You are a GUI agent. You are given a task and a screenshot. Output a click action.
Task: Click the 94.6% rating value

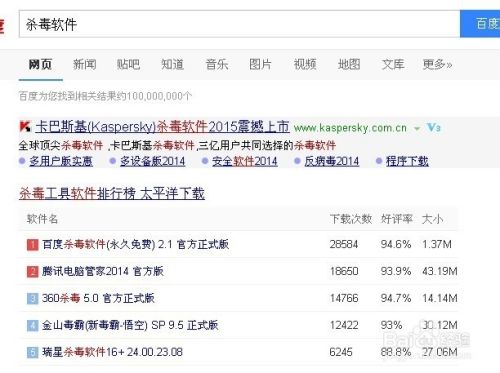(x=396, y=245)
